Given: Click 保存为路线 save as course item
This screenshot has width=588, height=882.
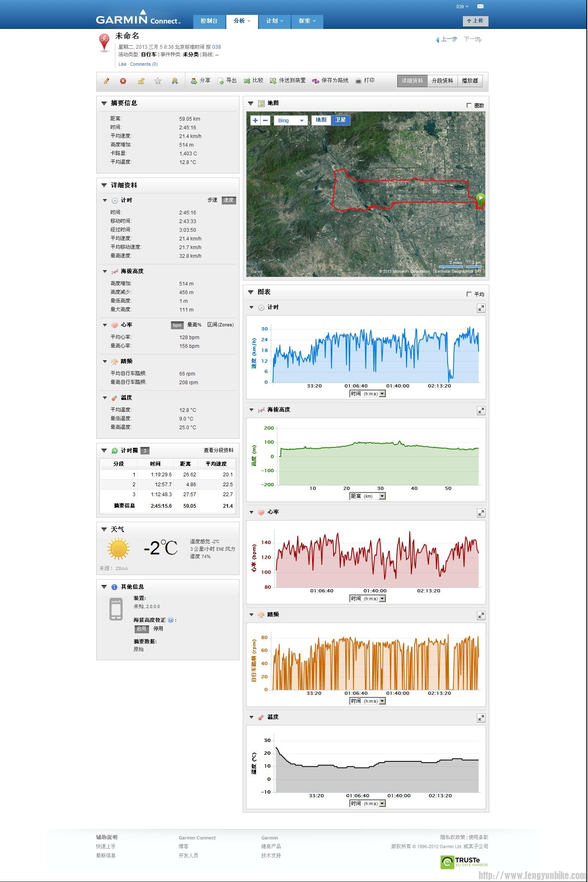Looking at the screenshot, I should [x=330, y=81].
